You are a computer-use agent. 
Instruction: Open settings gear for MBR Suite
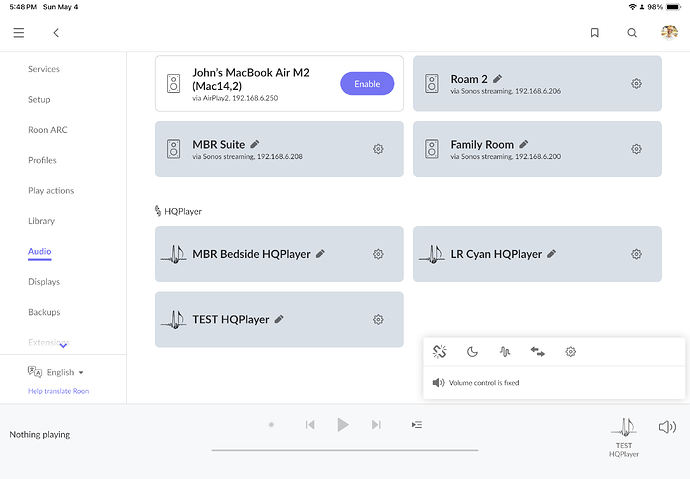378,149
